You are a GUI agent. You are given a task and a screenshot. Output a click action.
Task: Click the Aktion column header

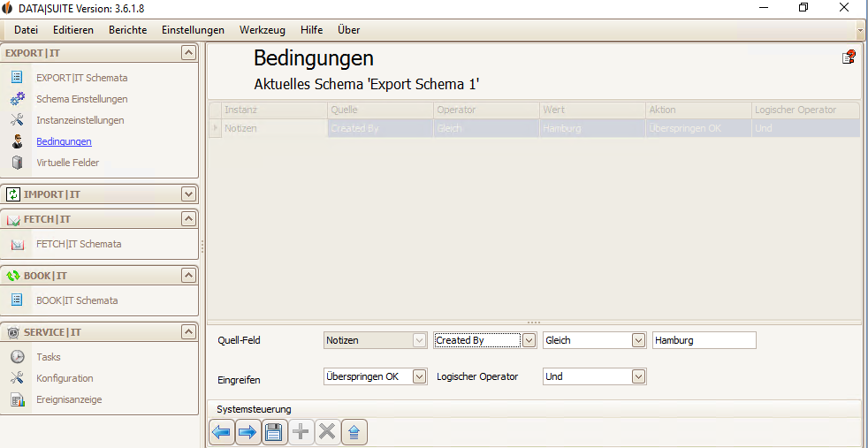click(x=699, y=110)
